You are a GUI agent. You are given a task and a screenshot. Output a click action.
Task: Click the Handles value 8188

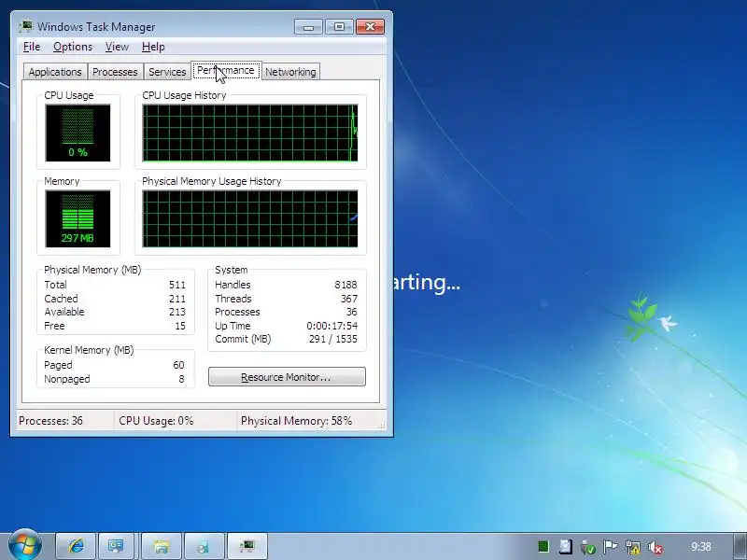point(345,285)
